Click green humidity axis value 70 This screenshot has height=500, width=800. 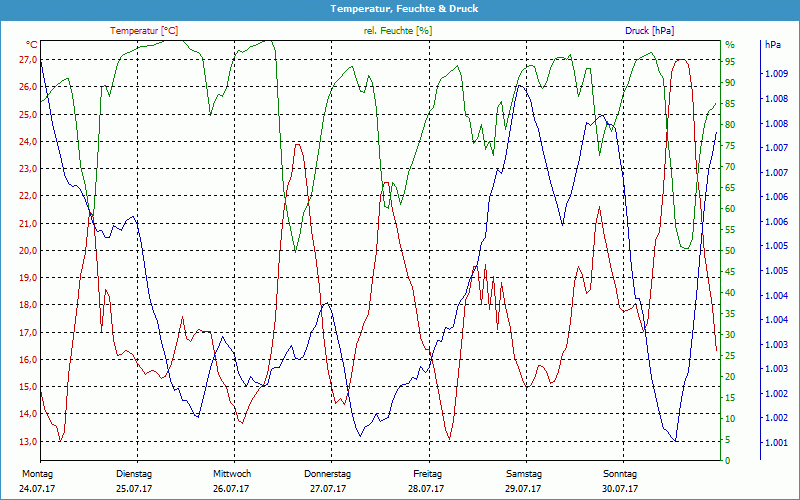(x=730, y=167)
